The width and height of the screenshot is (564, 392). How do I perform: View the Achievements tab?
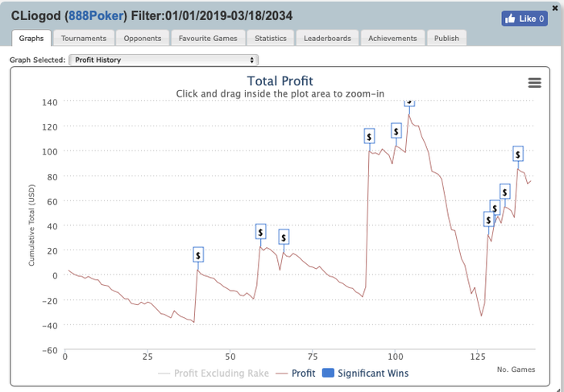pos(392,38)
